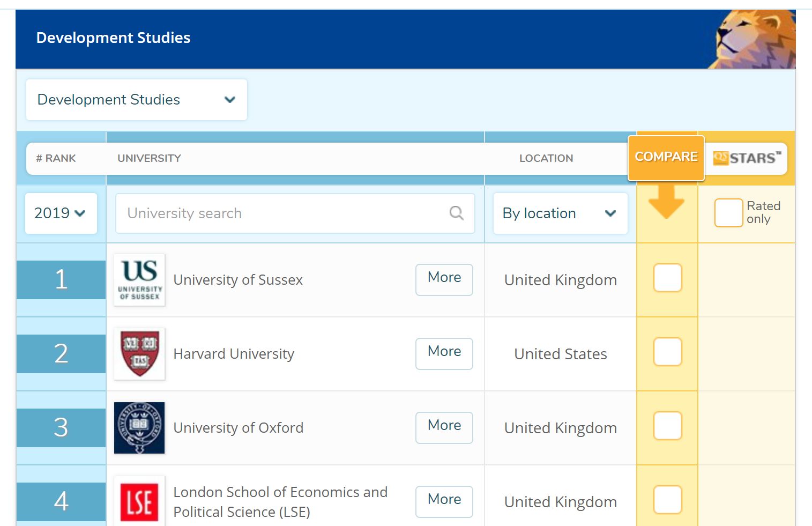Viewport: 812px width, 526px height.
Task: Tick compare checkbox for University of Sussex
Action: tap(667, 278)
